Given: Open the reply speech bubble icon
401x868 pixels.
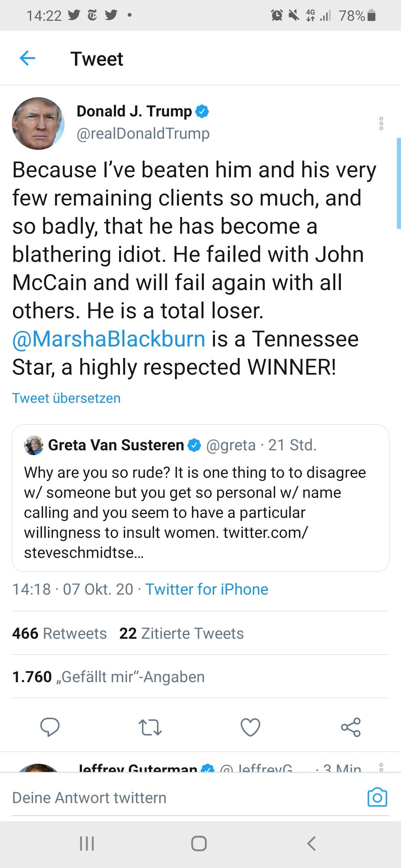Looking at the screenshot, I should pos(50,727).
